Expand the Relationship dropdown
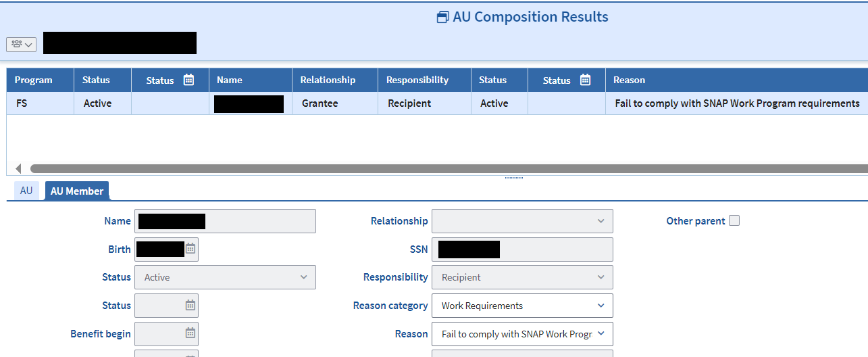The image size is (868, 357). [x=522, y=221]
